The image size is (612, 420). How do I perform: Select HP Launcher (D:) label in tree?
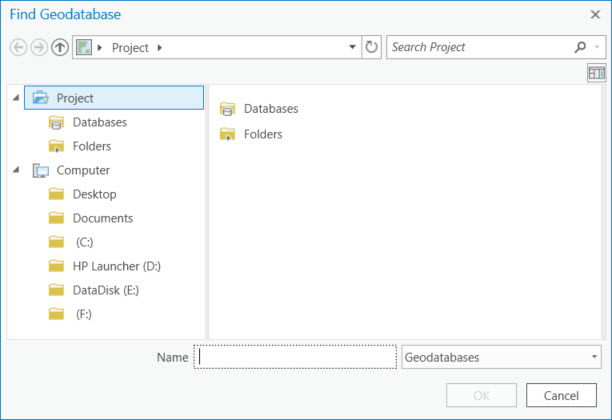[x=117, y=266]
